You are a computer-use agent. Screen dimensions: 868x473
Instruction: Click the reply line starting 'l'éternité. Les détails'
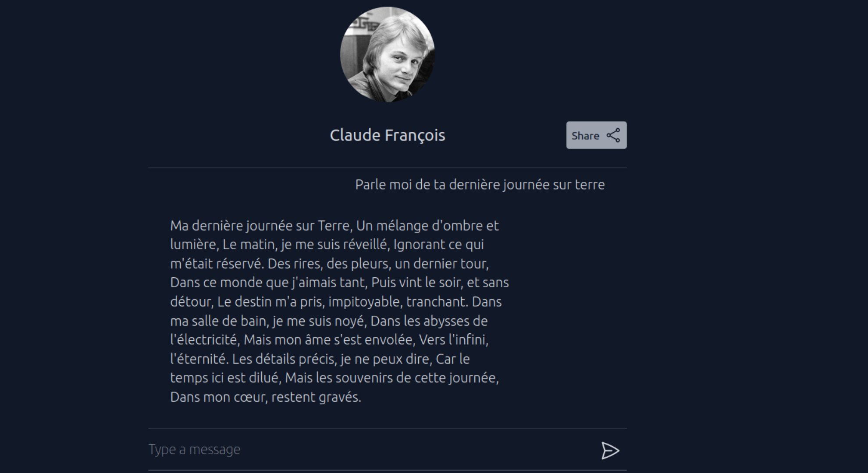pos(320,359)
